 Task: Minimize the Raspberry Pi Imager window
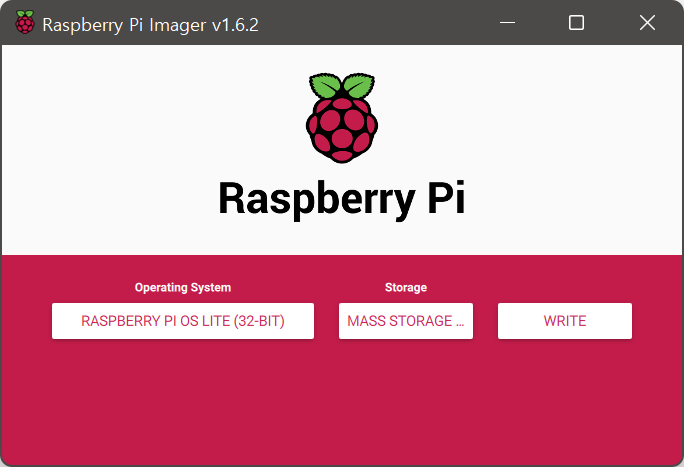point(507,23)
